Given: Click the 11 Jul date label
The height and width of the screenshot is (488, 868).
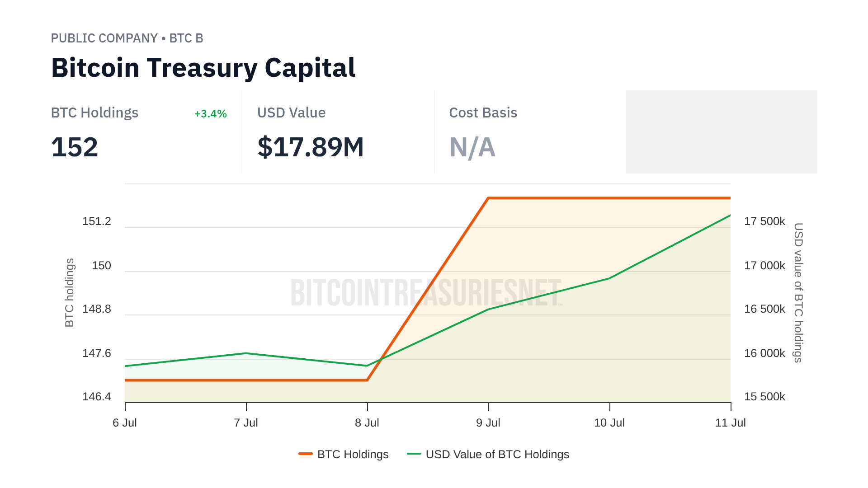Looking at the screenshot, I should click(730, 423).
